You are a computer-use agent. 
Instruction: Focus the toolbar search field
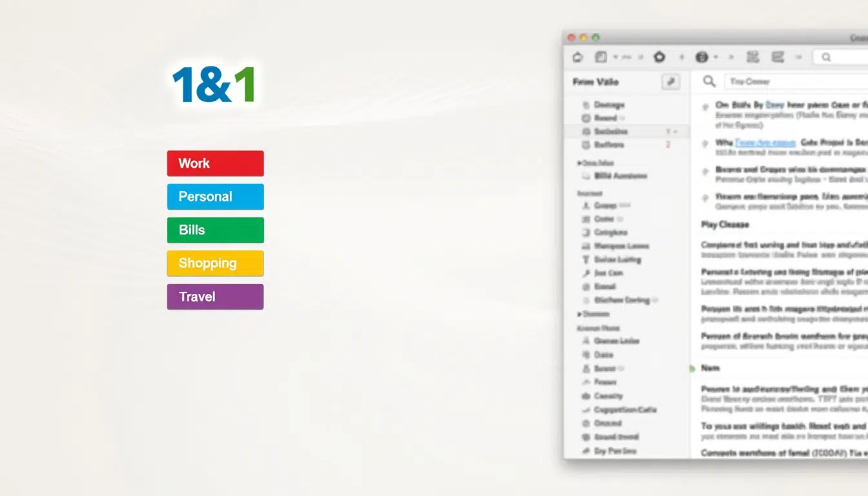pos(840,57)
